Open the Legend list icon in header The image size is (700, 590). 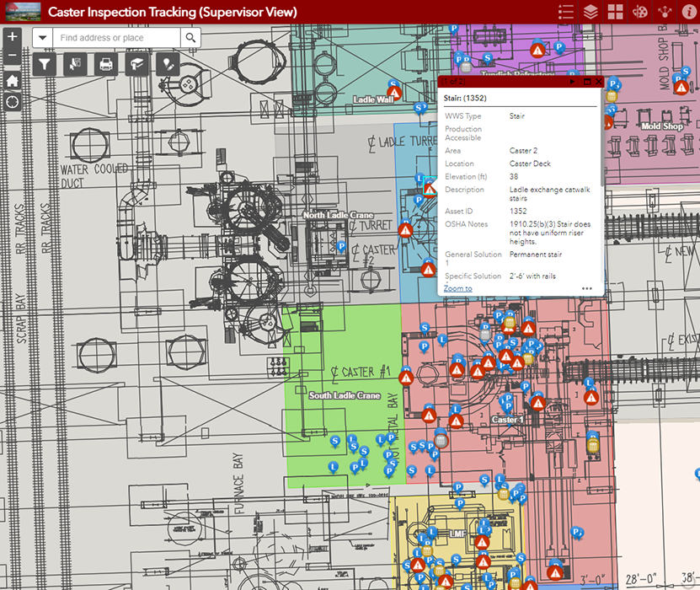[x=566, y=12]
